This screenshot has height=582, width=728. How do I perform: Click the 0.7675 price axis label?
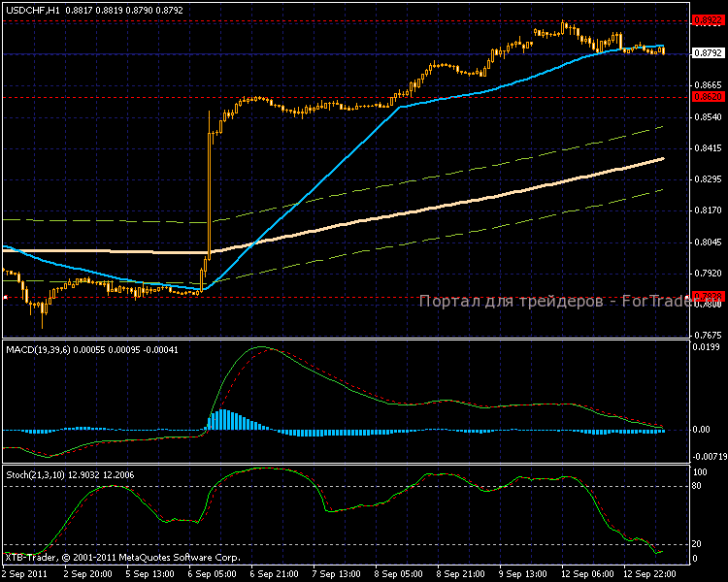click(x=708, y=335)
